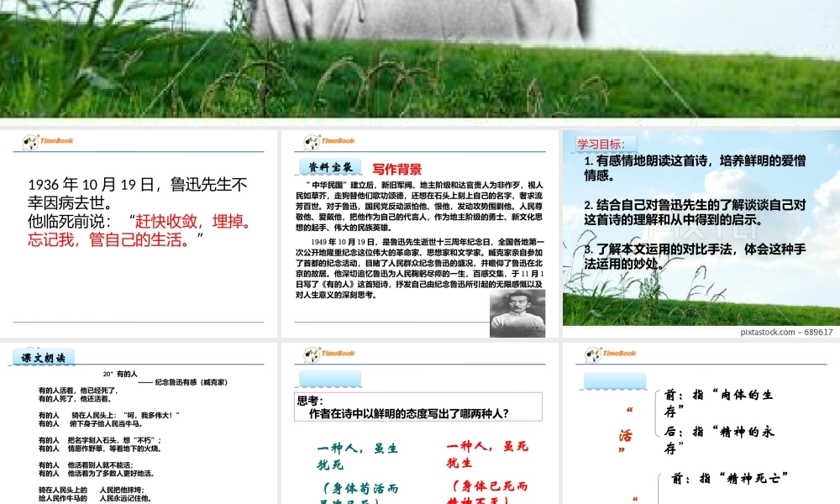Image resolution: width=840 pixels, height=504 pixels.
Task: Select the text 前:指“精神死亡”
Action: [x=730, y=478]
